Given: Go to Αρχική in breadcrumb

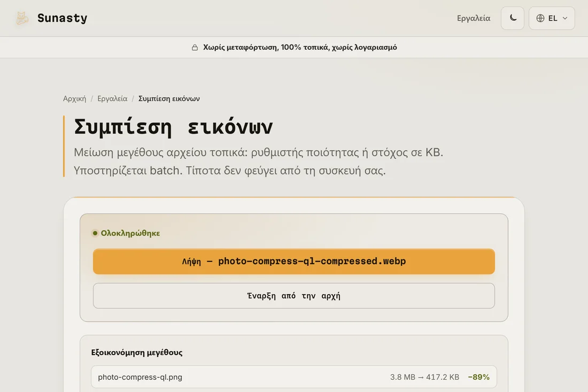Looking at the screenshot, I should pyautogui.click(x=75, y=98).
